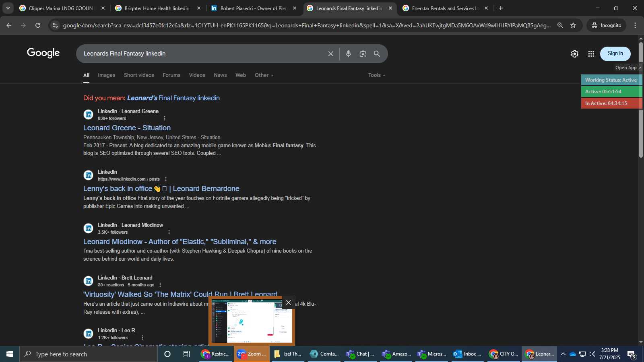
Task: Open notification center icon
Action: [632, 354]
